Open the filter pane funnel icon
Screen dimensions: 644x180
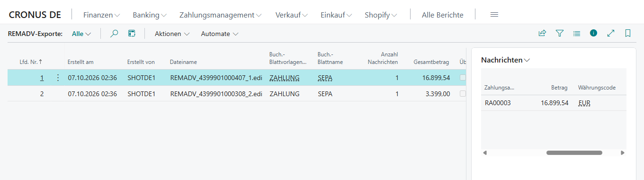tap(559, 33)
